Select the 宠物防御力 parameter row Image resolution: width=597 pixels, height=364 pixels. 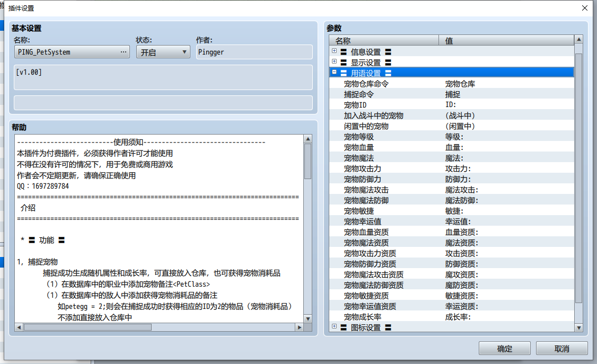pos(452,179)
